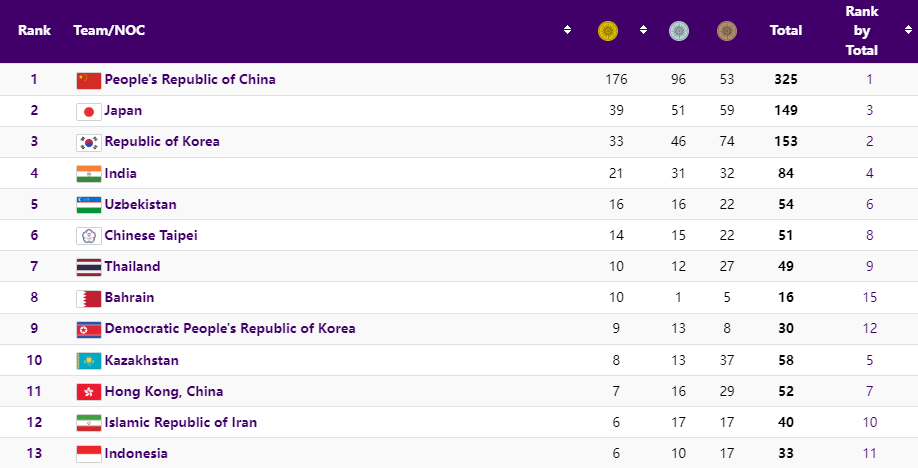
Task: Open Democratic People's Republic of Korea link
Action: click(x=230, y=329)
